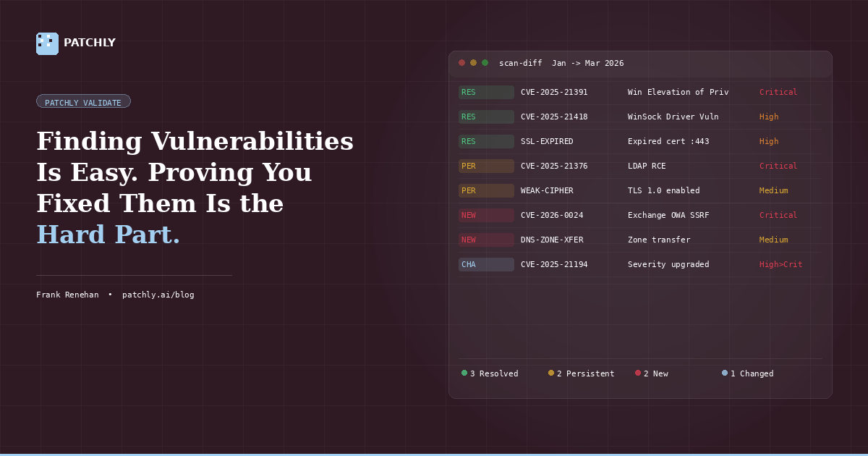Click 'Zone transfer' description

tap(659, 240)
